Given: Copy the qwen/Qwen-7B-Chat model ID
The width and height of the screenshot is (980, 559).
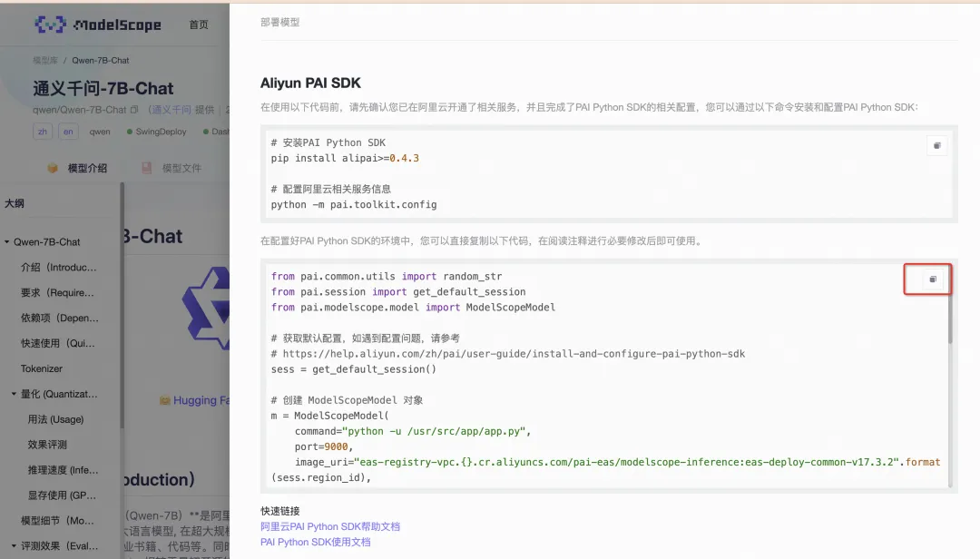Looking at the screenshot, I should tap(133, 110).
